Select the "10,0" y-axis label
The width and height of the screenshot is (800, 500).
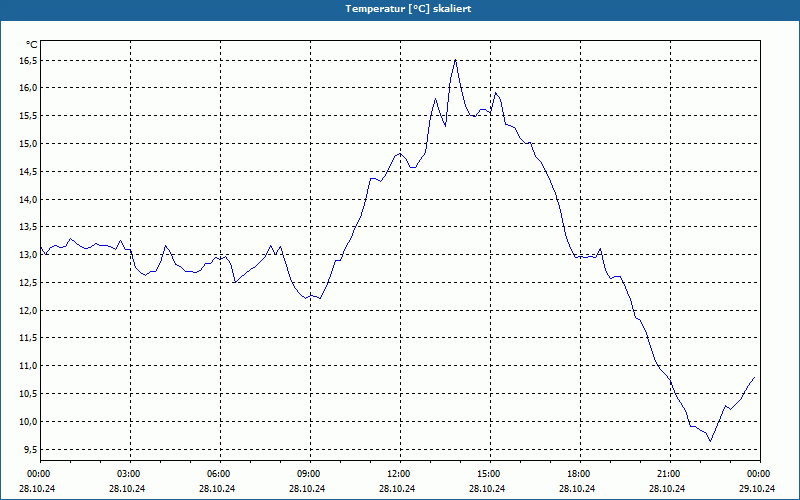[x=29, y=421]
